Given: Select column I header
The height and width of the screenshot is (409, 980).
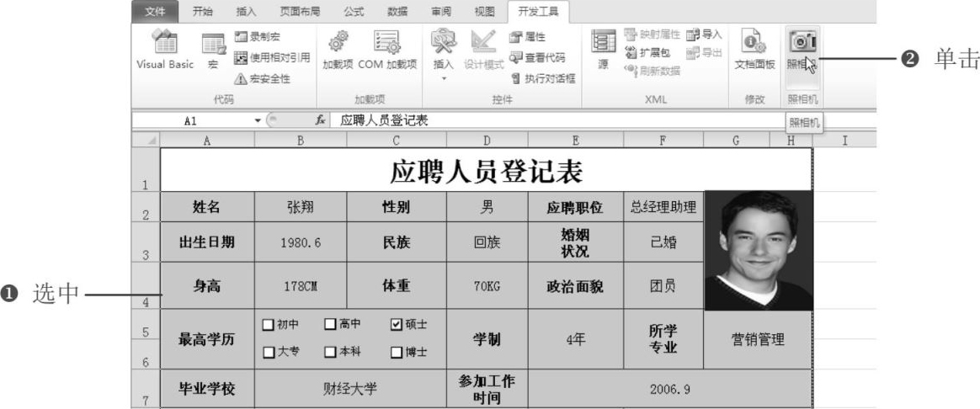Looking at the screenshot, I should coord(844,141).
